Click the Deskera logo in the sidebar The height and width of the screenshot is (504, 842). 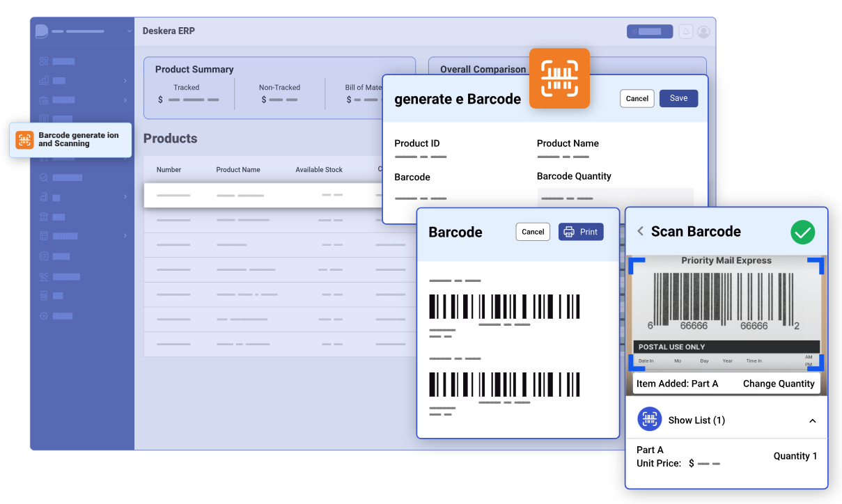point(42,31)
